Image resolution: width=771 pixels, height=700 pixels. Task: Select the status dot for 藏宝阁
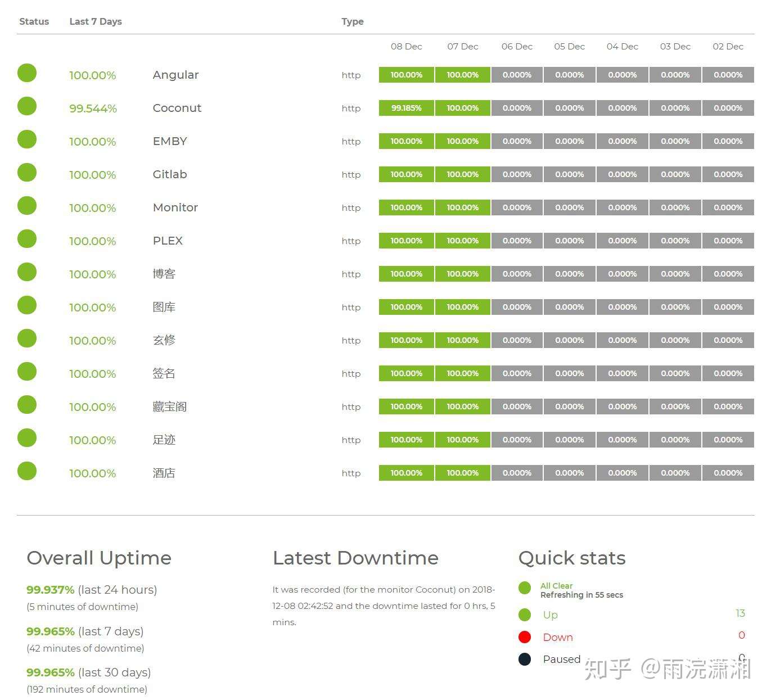click(x=27, y=405)
